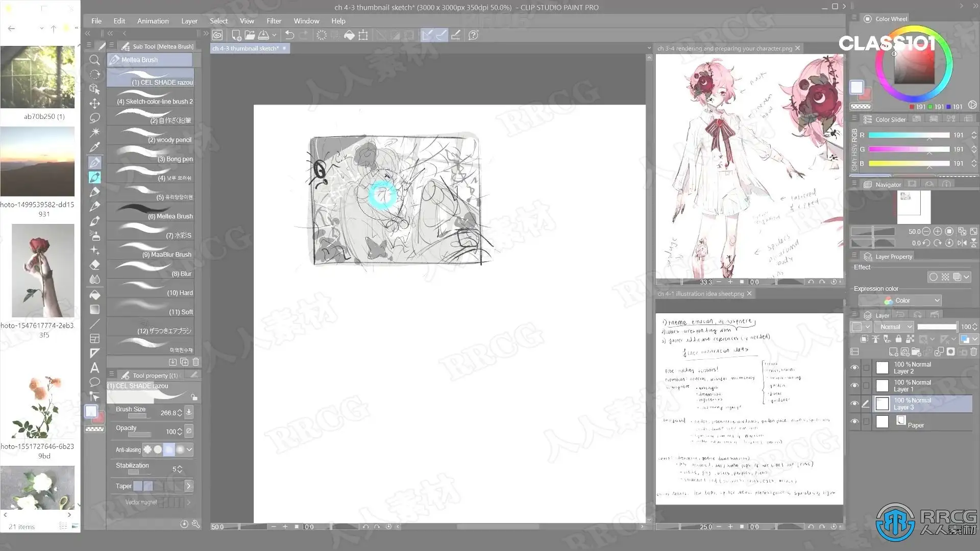The height and width of the screenshot is (551, 980).
Task: Open Clip Studio launcher icon in command bar
Action: 217,35
